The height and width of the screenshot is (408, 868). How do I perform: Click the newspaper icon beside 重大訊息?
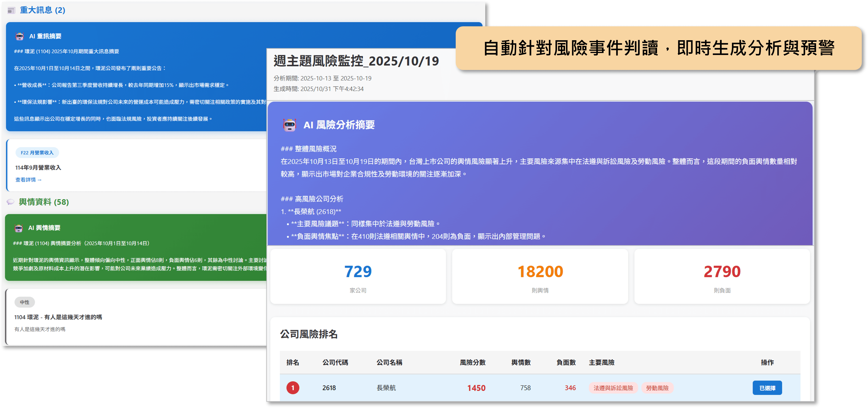(12, 10)
